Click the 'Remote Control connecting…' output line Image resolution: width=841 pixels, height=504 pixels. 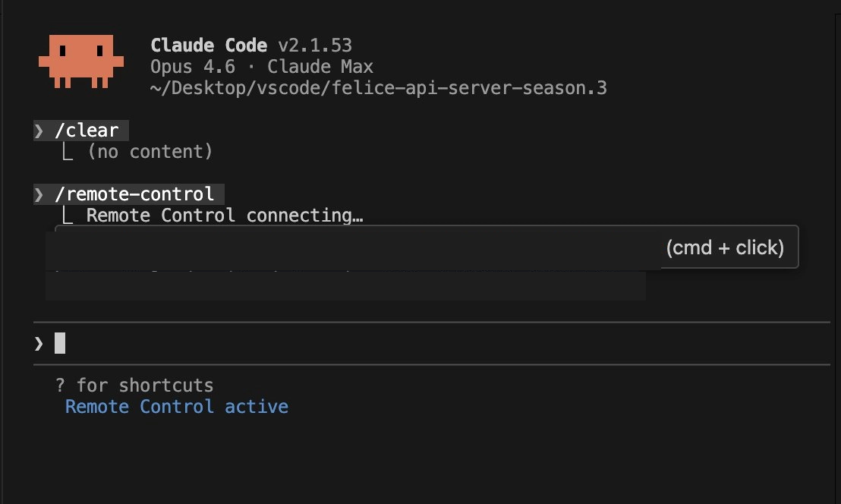click(225, 216)
